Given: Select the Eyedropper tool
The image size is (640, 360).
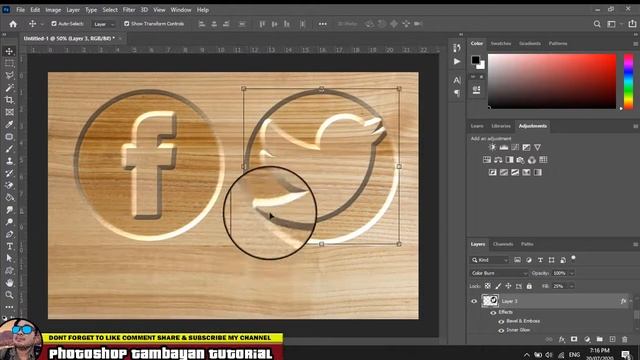Looking at the screenshot, I should coord(9,124).
